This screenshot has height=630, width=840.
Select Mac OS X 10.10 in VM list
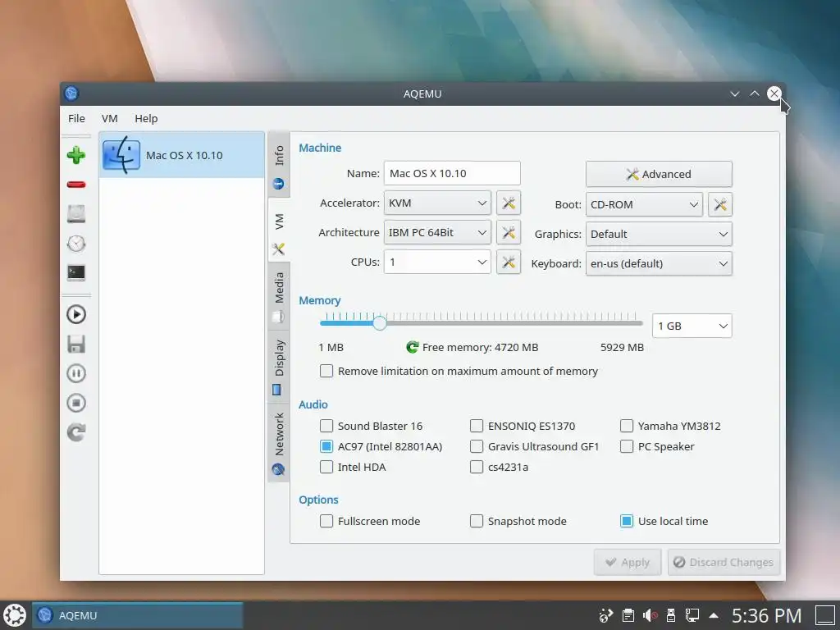[181, 155]
